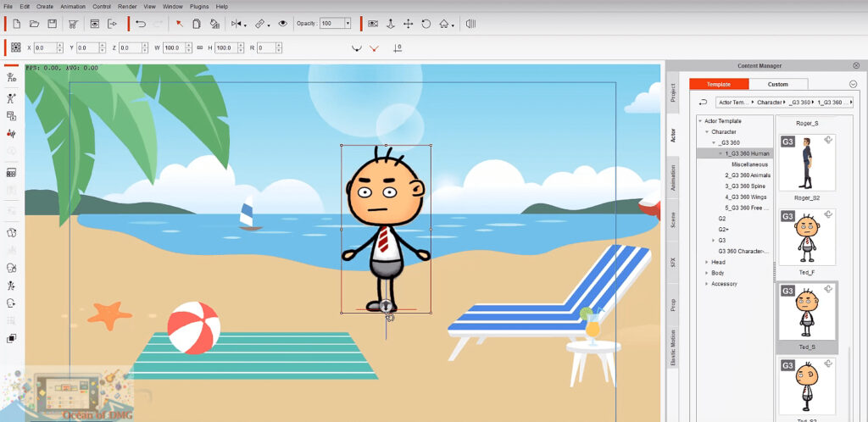868x422 pixels.
Task: Toggle visibility with the eye icon
Action: (283, 24)
